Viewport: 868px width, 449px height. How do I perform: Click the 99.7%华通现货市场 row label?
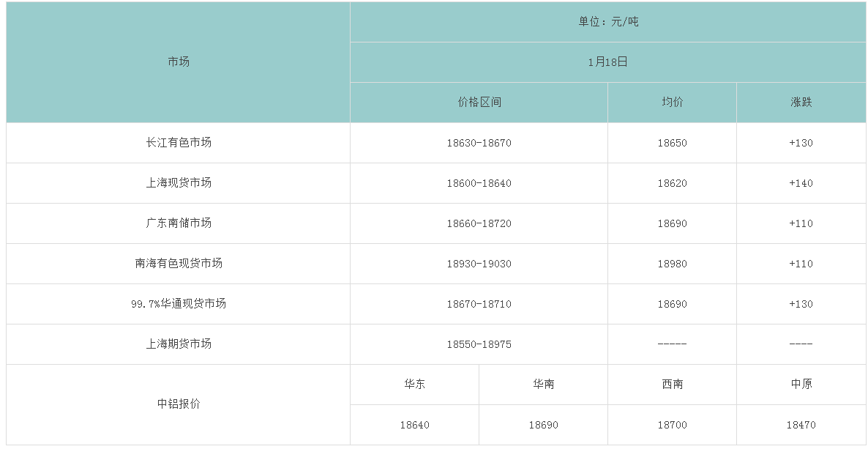[x=178, y=304]
